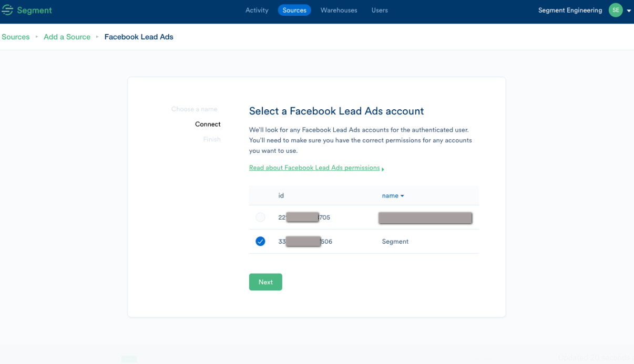Click the SE avatar circle
Screen dimensions: 634x364
point(615,10)
